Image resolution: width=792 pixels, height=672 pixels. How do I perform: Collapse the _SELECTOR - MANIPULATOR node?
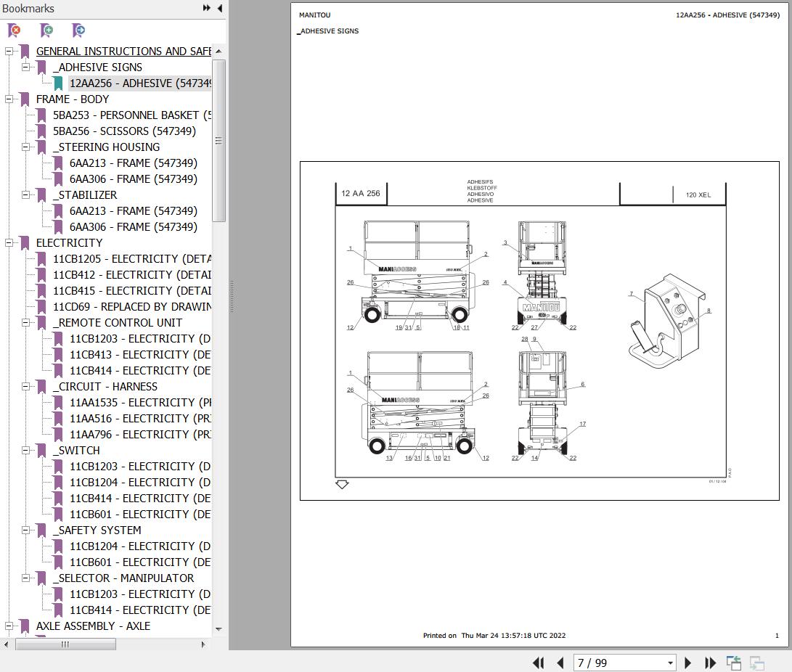tap(25, 578)
